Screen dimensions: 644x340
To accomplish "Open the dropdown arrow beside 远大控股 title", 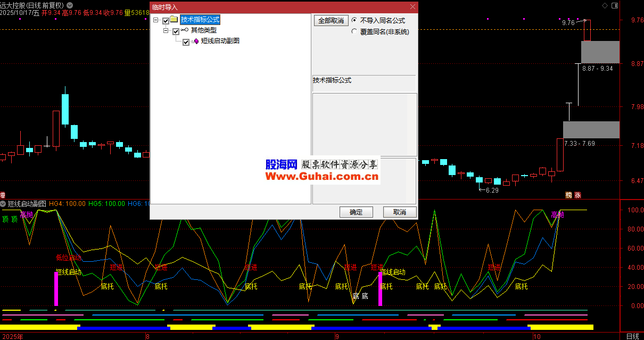I will pos(70,5).
